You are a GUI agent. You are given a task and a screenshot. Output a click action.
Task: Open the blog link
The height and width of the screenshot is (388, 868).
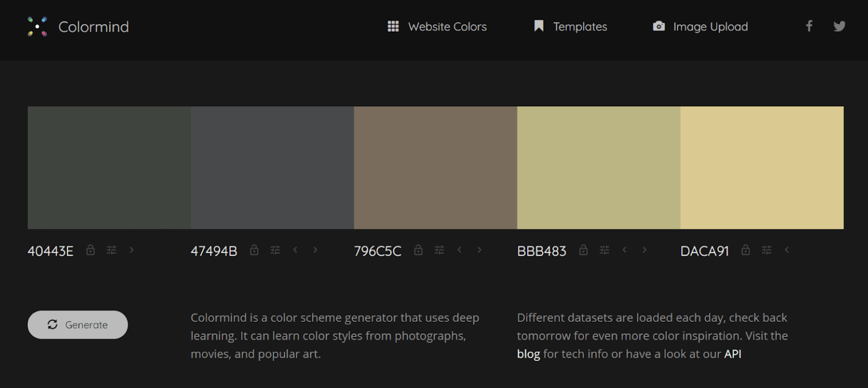pos(528,353)
